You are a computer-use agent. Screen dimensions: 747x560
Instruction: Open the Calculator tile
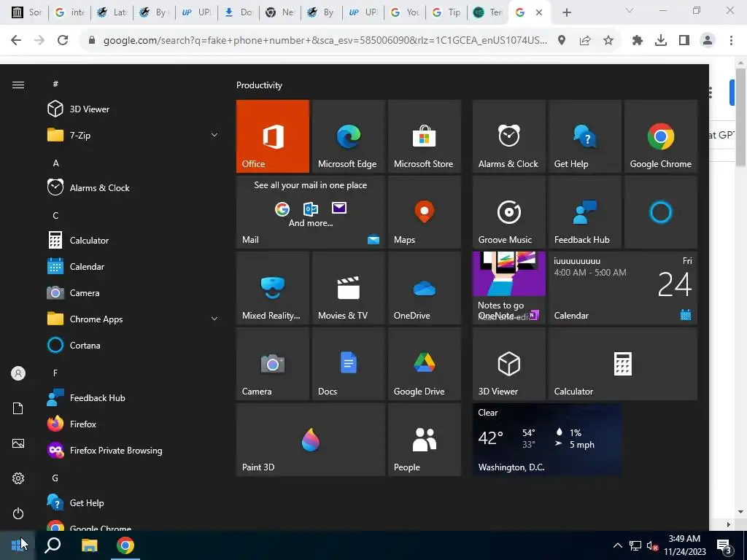[623, 363]
